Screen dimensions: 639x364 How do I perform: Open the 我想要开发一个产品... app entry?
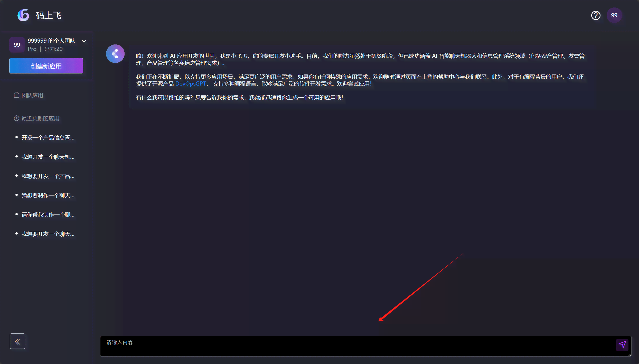pyautogui.click(x=48, y=176)
